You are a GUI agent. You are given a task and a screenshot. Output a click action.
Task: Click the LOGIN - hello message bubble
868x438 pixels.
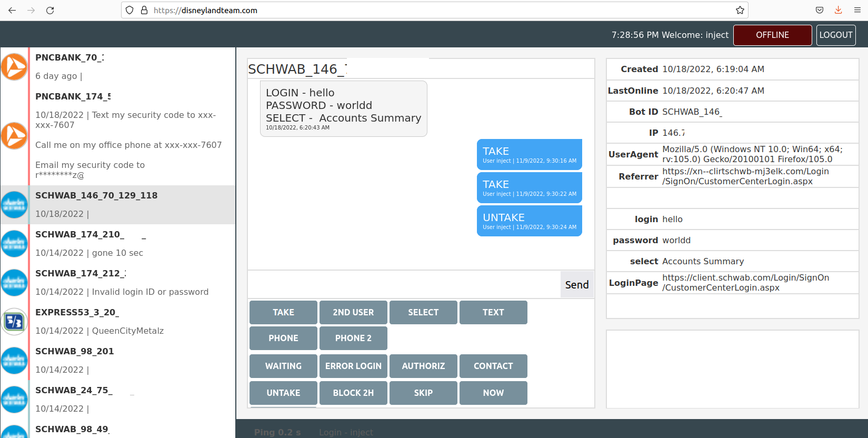344,109
